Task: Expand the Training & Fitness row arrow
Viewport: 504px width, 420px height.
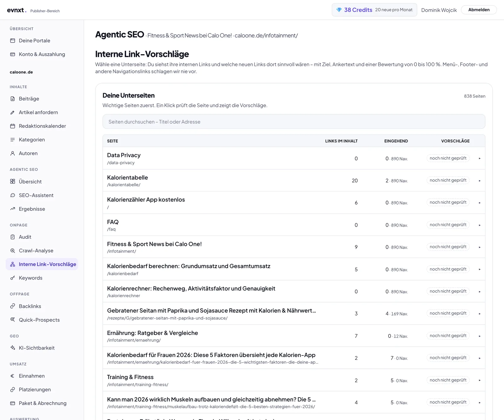Action: click(x=479, y=380)
